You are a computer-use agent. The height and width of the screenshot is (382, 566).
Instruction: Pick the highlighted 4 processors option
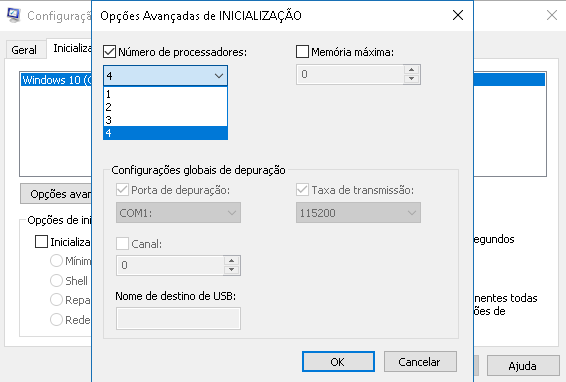click(x=165, y=133)
